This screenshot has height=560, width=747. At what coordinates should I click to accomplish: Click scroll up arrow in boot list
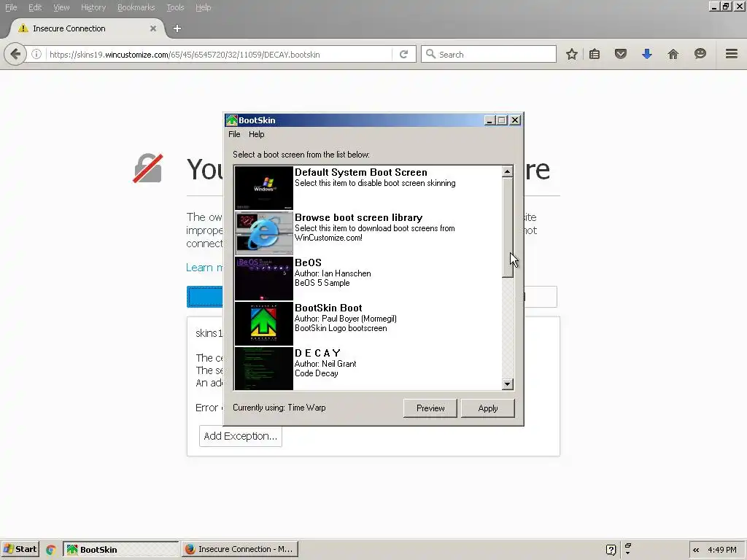click(x=508, y=171)
